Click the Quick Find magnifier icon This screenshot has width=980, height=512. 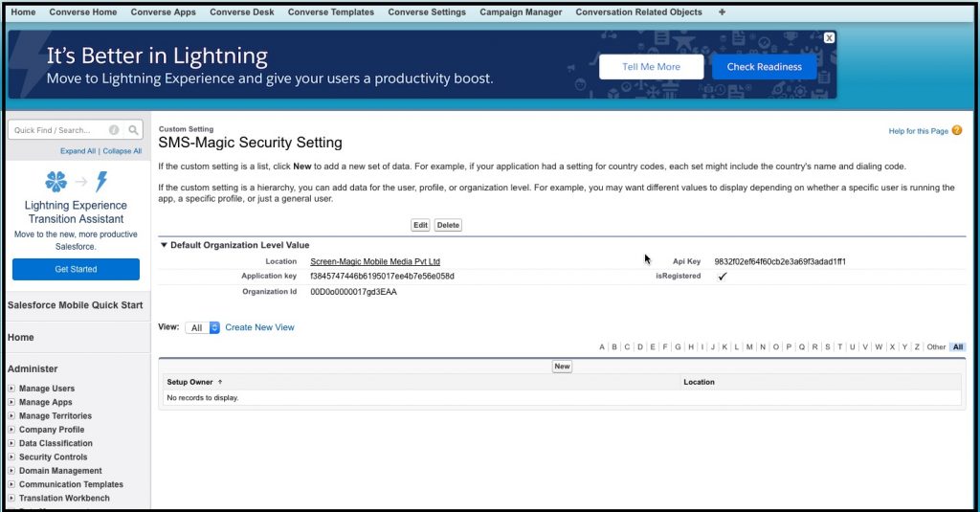(133, 130)
